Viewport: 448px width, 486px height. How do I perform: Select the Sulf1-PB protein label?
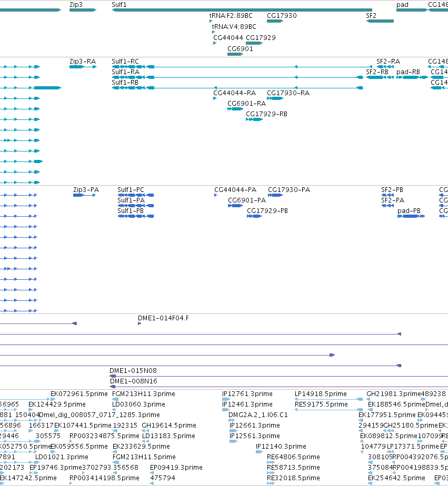coord(131,211)
